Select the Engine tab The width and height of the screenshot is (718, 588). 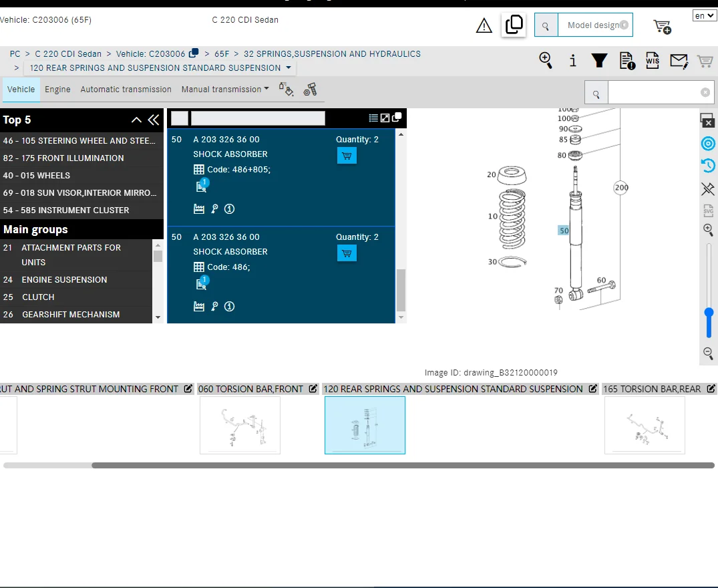click(57, 90)
